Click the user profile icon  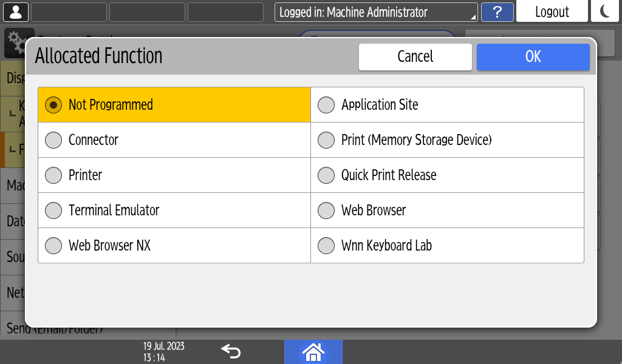click(x=16, y=12)
